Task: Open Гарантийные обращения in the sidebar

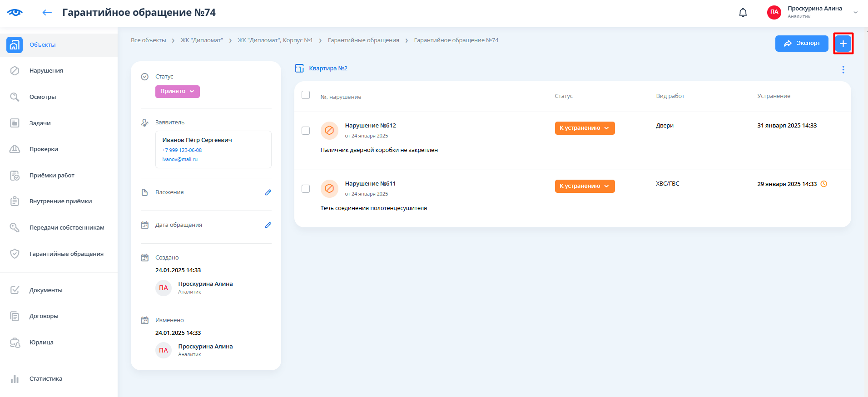Action: tap(66, 254)
